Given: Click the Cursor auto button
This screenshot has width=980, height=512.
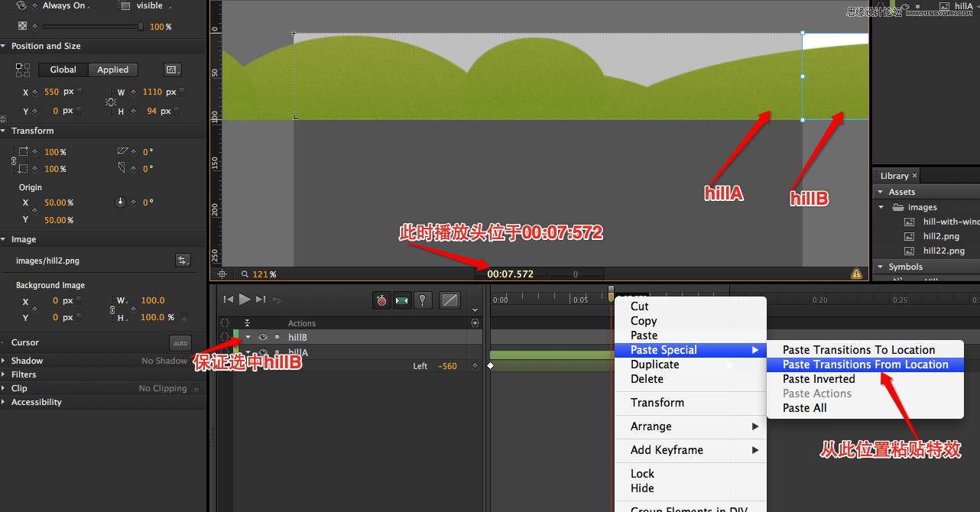Looking at the screenshot, I should pyautogui.click(x=180, y=343).
